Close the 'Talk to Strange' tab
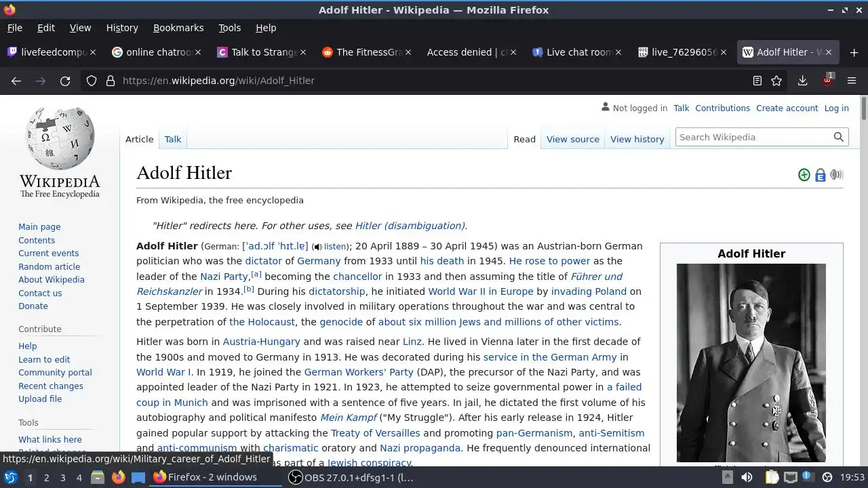The image size is (868, 488). pos(303,52)
